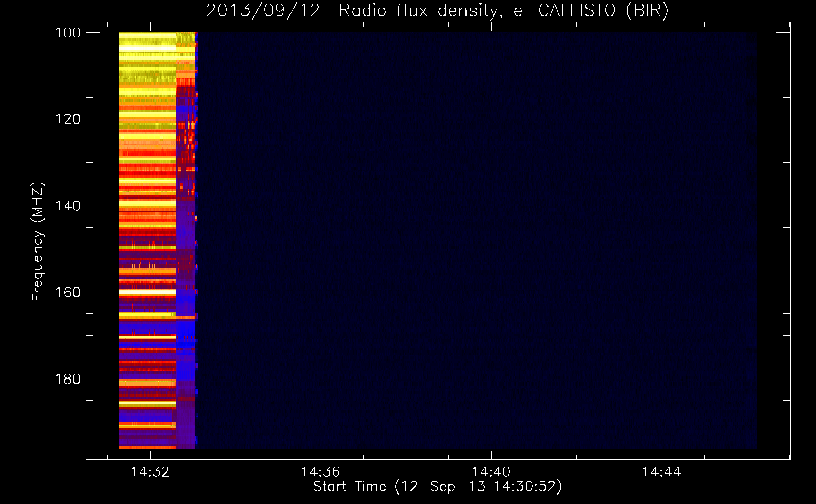Click the 'Start Time (12-Sep-13 14:30:52)' label
Image resolution: width=816 pixels, height=504 pixels.
[x=437, y=487]
